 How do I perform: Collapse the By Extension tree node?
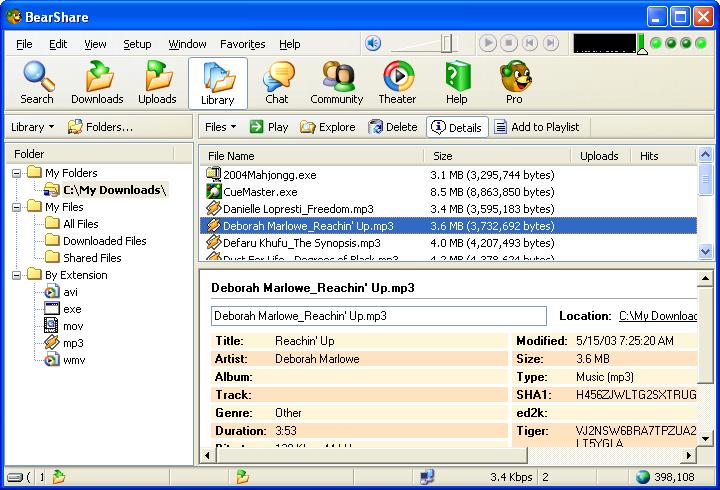[x=17, y=275]
